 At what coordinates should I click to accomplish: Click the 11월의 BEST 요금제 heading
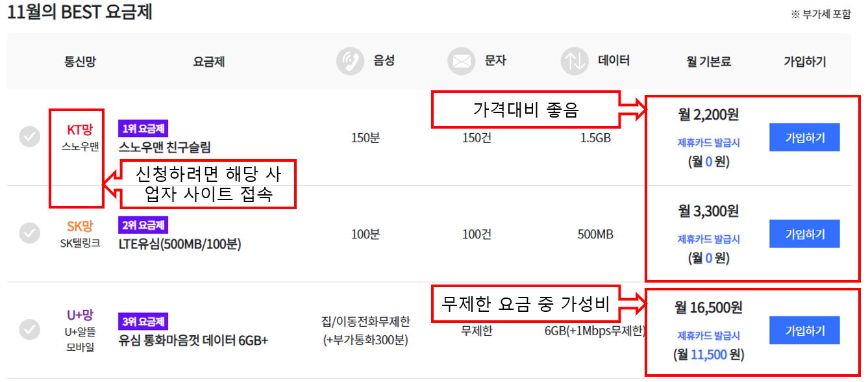pyautogui.click(x=80, y=12)
